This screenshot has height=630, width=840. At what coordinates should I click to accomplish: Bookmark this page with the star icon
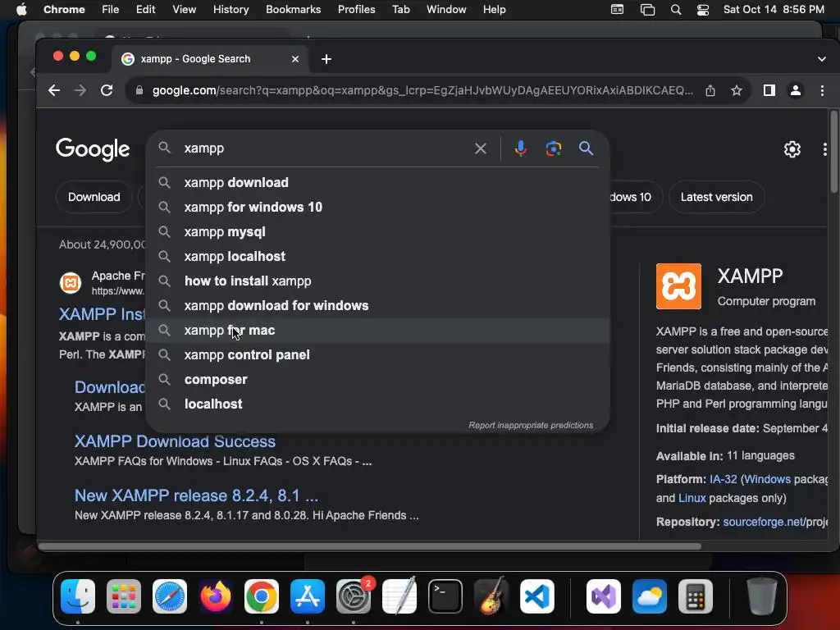(737, 90)
